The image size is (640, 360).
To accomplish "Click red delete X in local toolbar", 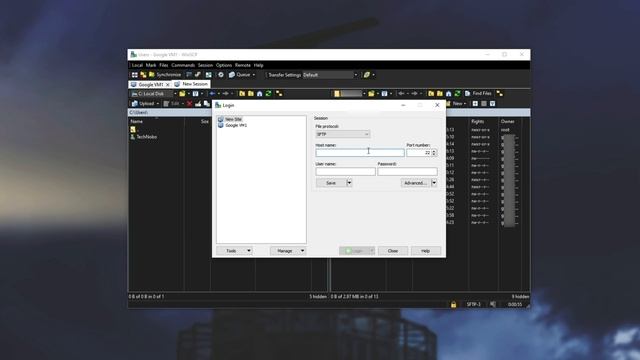I will pos(189,104).
